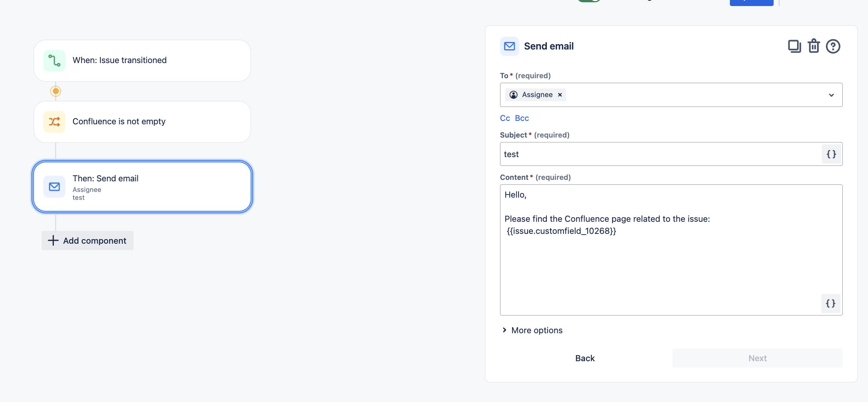Viewport: 868px width, 402px height.
Task: Edit the test Subject input field
Action: pos(642,154)
